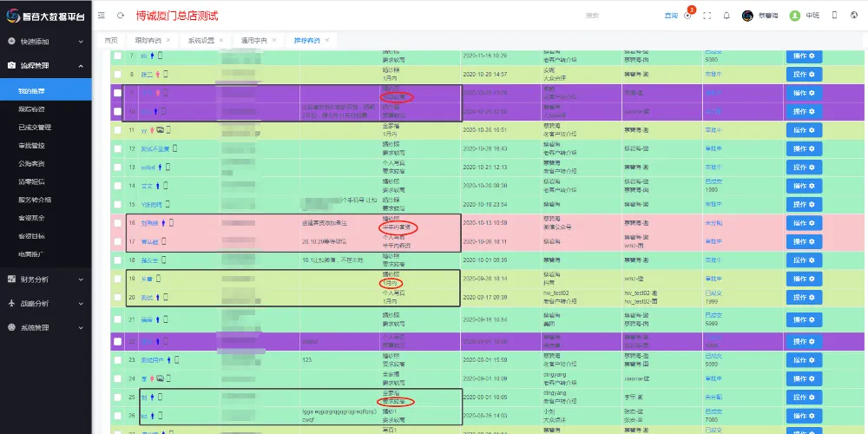The height and width of the screenshot is (434, 868).
Task: Toggle fullscreen mode icon in the header
Action: [707, 16]
